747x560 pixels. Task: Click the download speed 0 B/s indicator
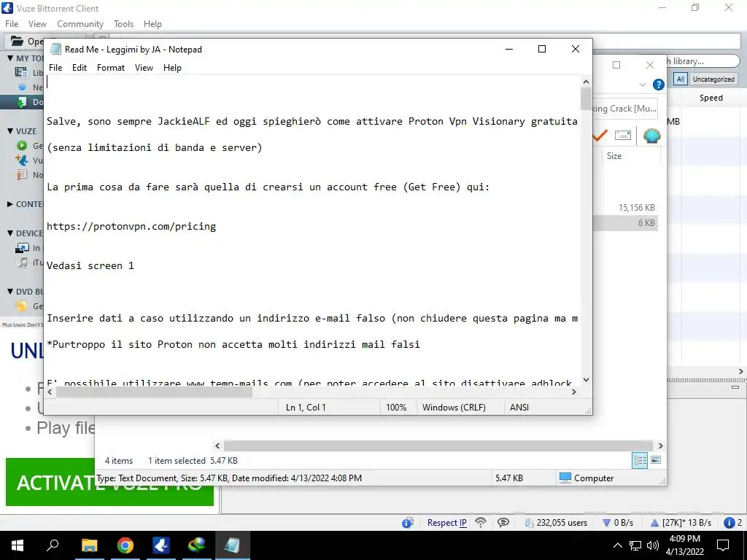[x=618, y=522]
